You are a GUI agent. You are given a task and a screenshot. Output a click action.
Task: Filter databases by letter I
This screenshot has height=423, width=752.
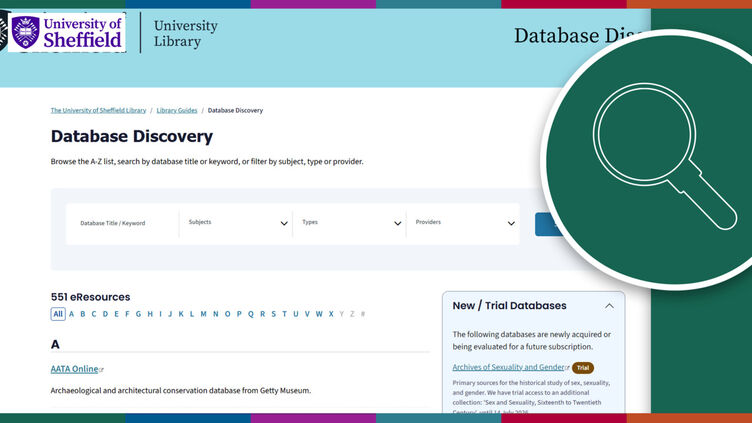(x=160, y=314)
